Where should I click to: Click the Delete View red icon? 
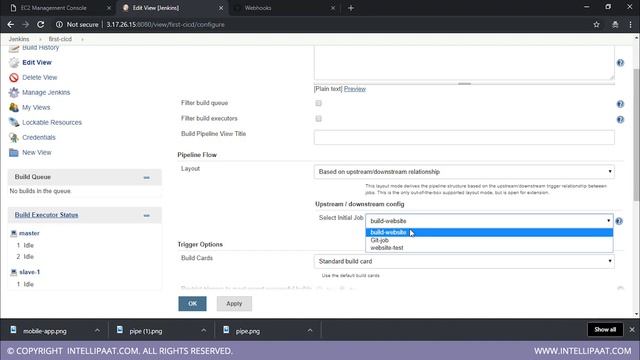tap(14, 78)
